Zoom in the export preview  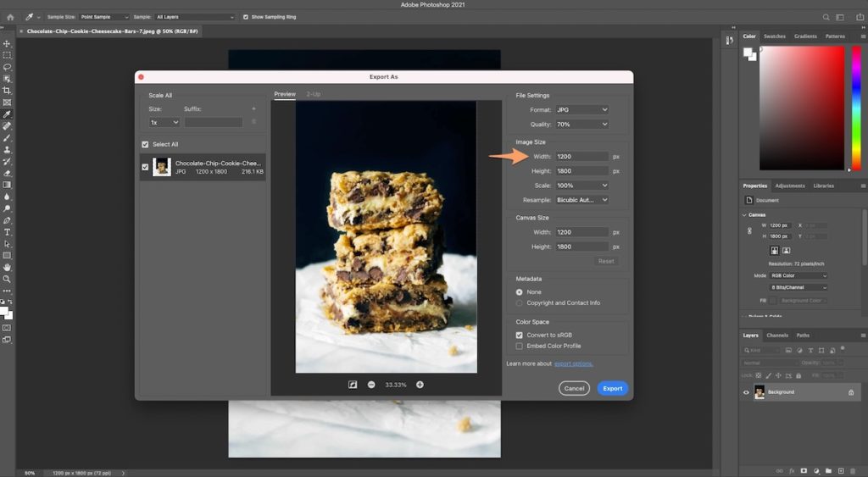point(420,385)
